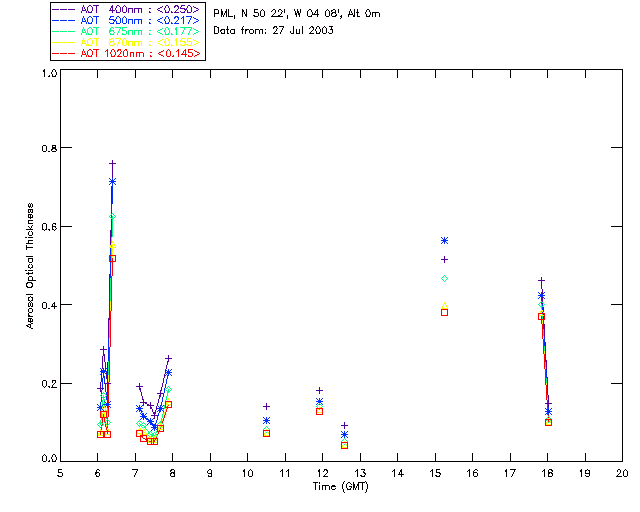Click the y-axis tick label '1.0'
The image size is (640, 512).
pos(49,73)
